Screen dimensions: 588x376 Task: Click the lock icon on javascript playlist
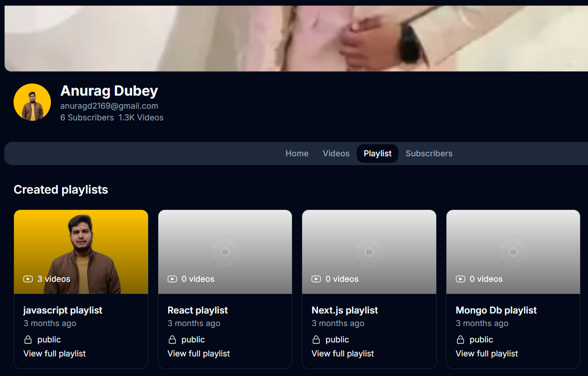(x=28, y=340)
